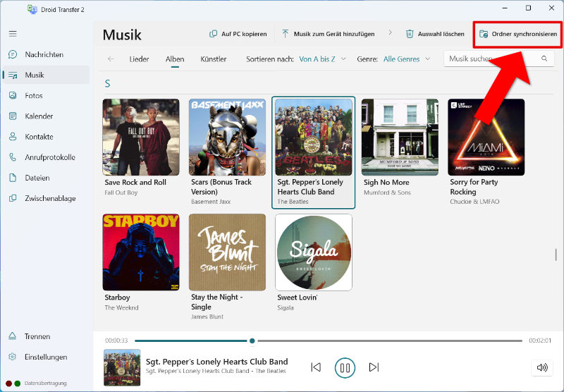Image resolution: width=564 pixels, height=392 pixels.
Task: Click Musik zum Gerät hinzufügen
Action: click(328, 34)
